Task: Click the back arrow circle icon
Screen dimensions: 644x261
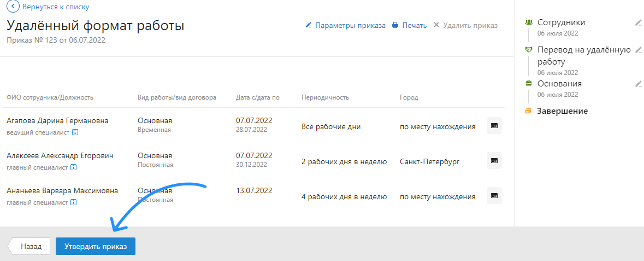Action: point(13,6)
